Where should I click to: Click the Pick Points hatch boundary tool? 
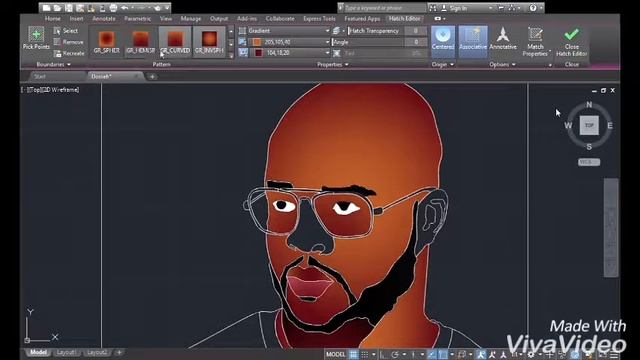36,38
